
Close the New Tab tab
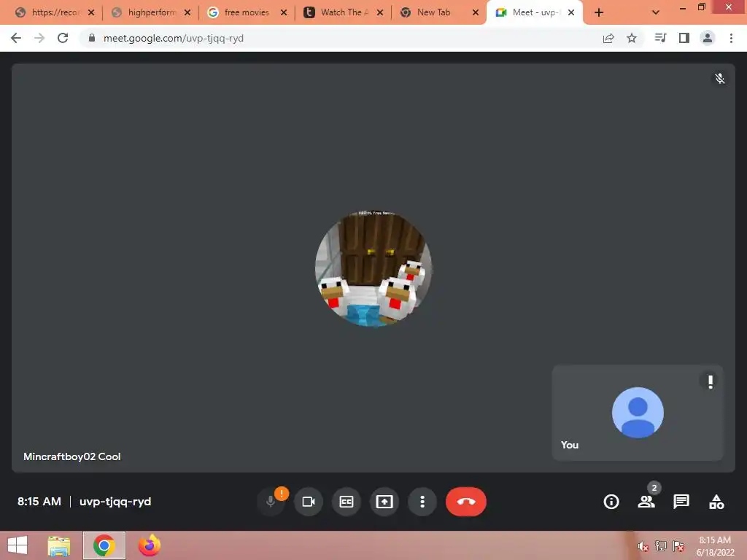point(476,12)
